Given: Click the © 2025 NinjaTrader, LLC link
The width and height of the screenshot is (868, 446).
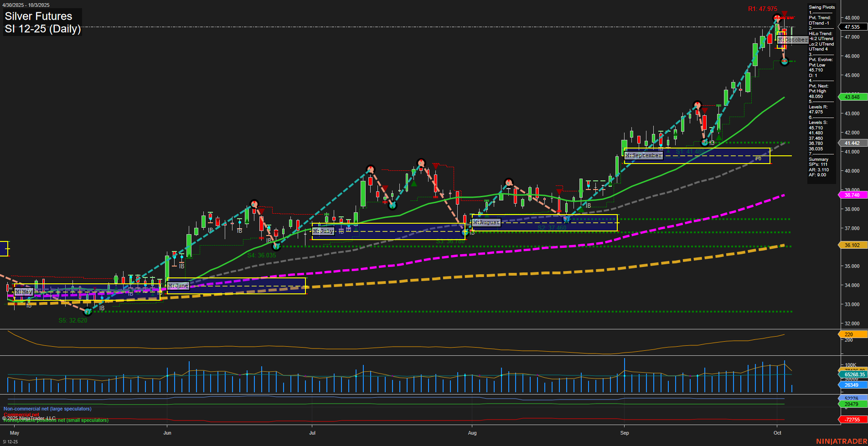Looking at the screenshot, I should (28, 418).
